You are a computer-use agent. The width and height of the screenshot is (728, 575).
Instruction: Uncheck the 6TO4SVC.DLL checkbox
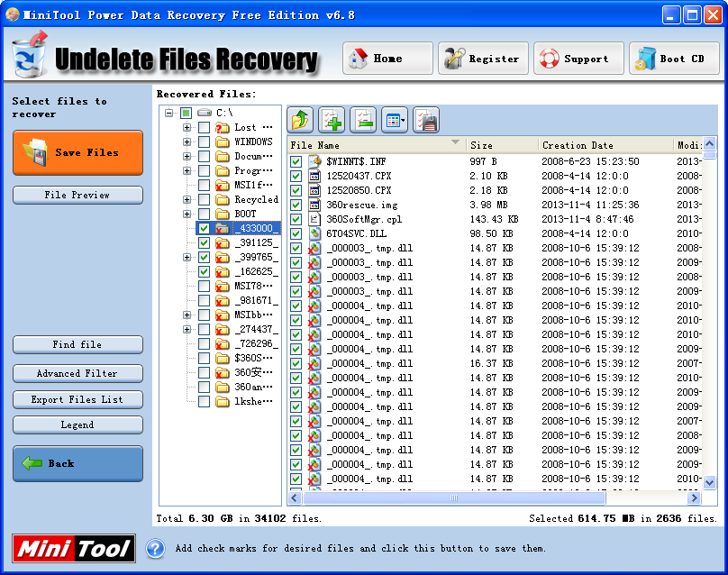296,233
